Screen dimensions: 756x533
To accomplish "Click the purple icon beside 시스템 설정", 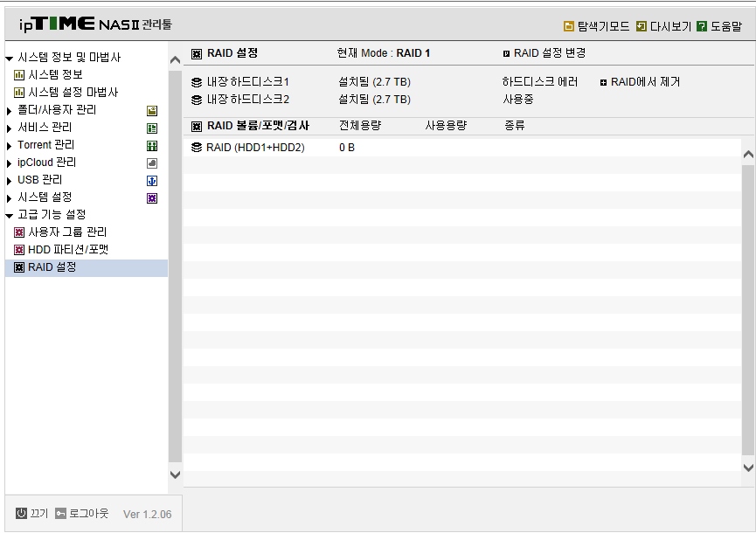I will pos(152,198).
